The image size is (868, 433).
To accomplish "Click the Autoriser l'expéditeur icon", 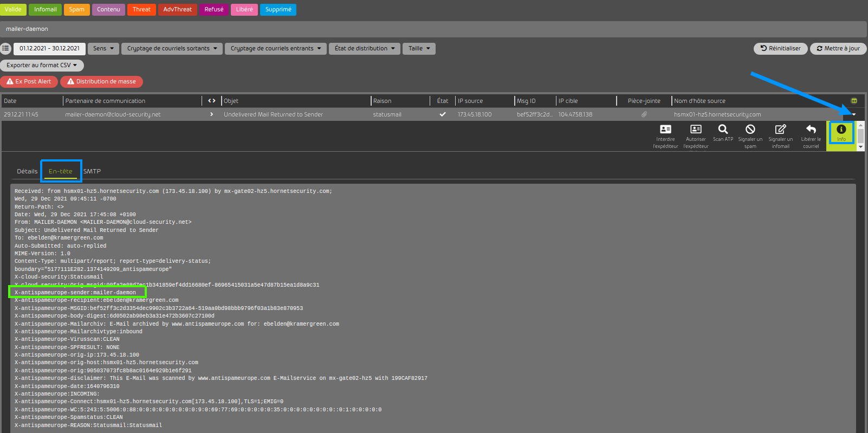I will pyautogui.click(x=696, y=130).
